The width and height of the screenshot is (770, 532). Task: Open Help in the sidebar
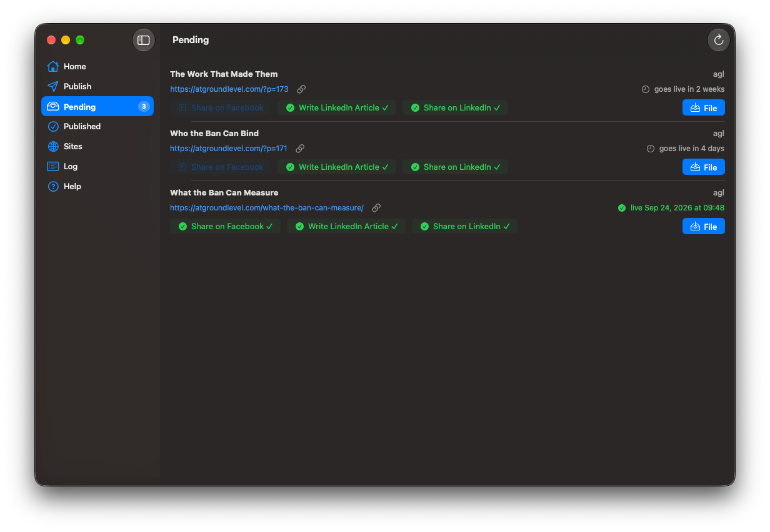(97, 186)
